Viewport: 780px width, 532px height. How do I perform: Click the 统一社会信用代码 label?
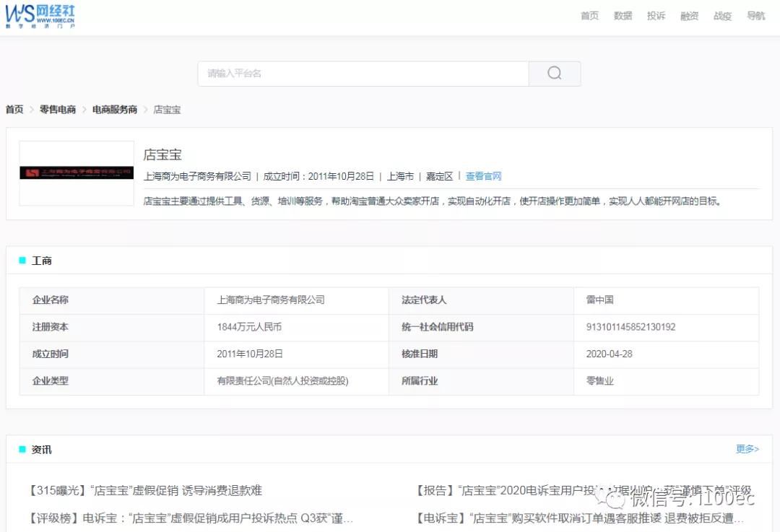click(437, 327)
